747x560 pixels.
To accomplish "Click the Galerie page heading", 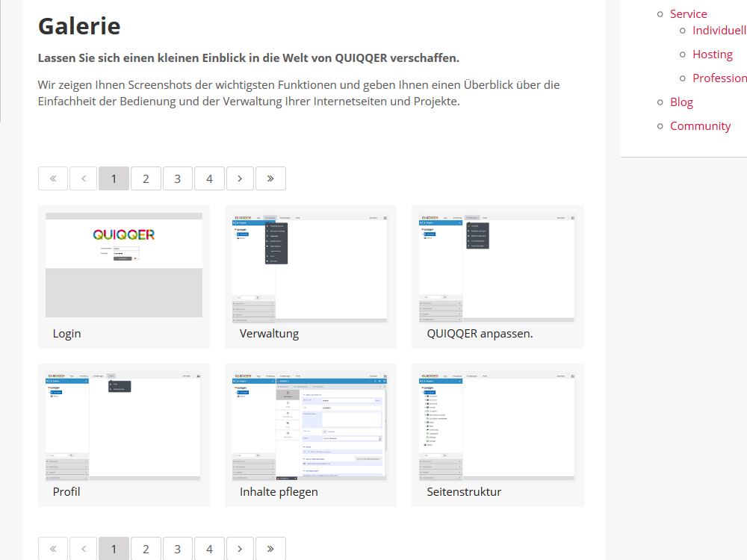I will (79, 26).
